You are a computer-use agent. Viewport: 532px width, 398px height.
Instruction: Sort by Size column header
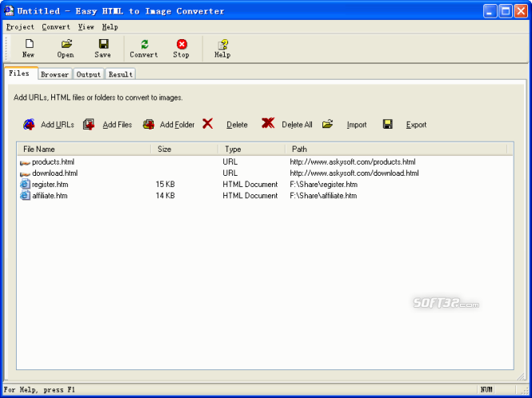pyautogui.click(x=185, y=149)
